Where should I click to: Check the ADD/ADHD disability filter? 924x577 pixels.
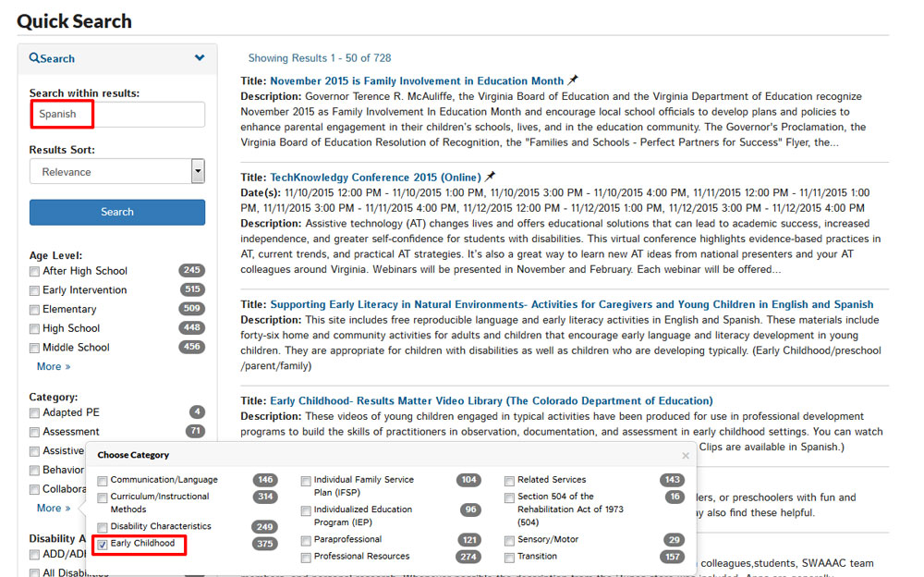[34, 556]
